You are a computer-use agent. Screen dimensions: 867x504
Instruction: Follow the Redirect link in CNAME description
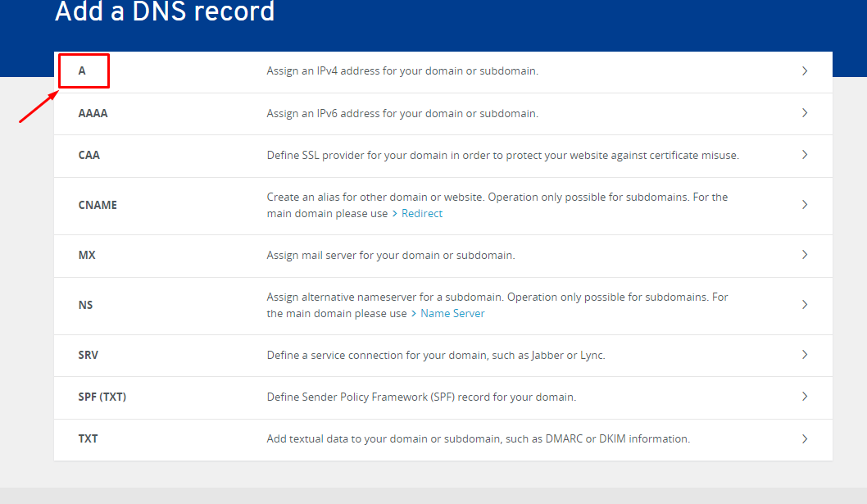pyautogui.click(x=422, y=213)
